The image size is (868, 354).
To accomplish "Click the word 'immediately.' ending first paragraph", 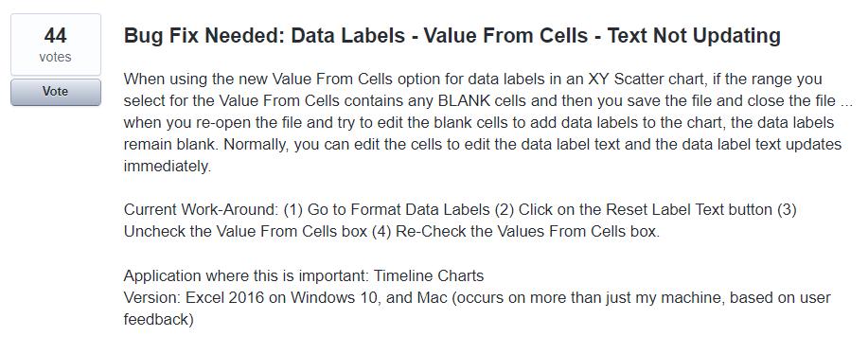I will click(x=168, y=167).
